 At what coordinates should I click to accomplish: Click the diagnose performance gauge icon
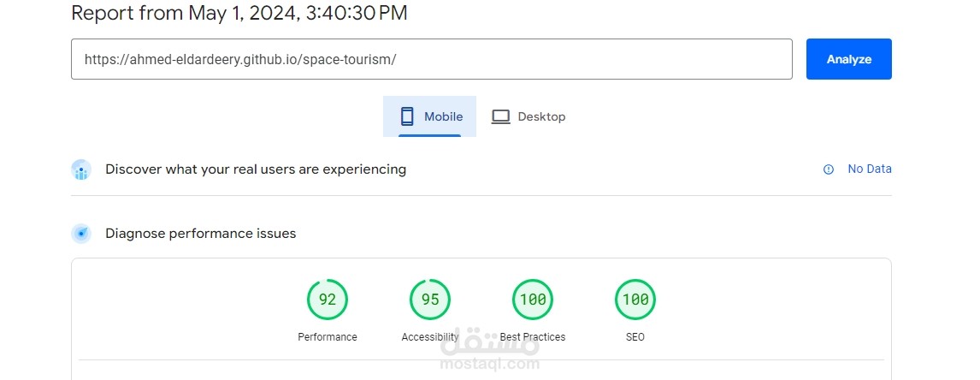[x=81, y=234]
